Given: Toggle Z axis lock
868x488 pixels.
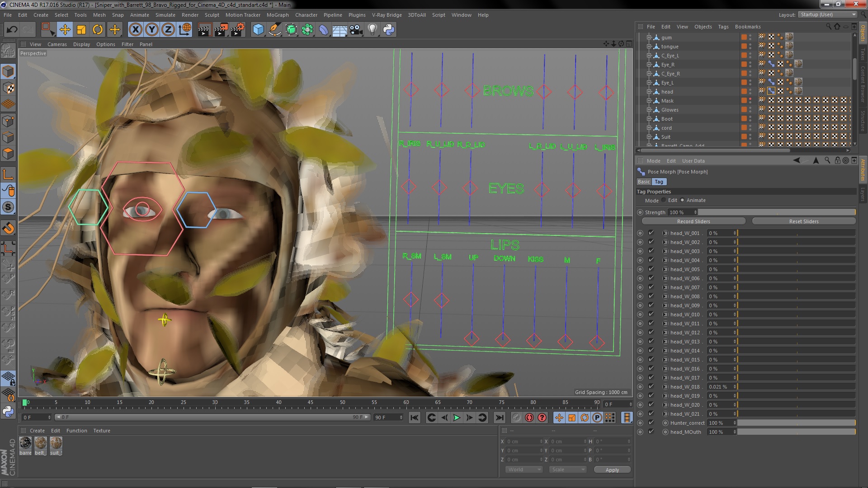Looking at the screenshot, I should point(168,30).
